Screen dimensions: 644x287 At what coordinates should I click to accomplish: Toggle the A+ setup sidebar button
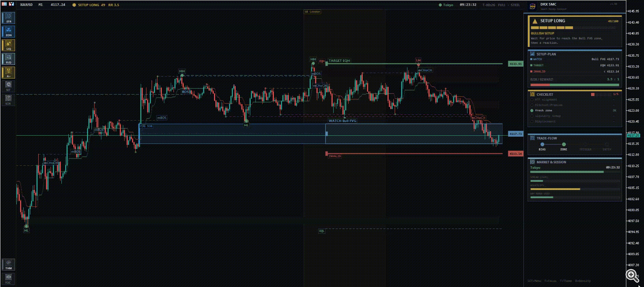[9, 73]
